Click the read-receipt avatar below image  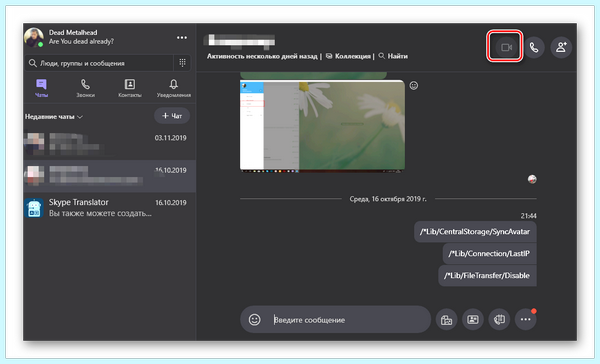[x=532, y=179]
